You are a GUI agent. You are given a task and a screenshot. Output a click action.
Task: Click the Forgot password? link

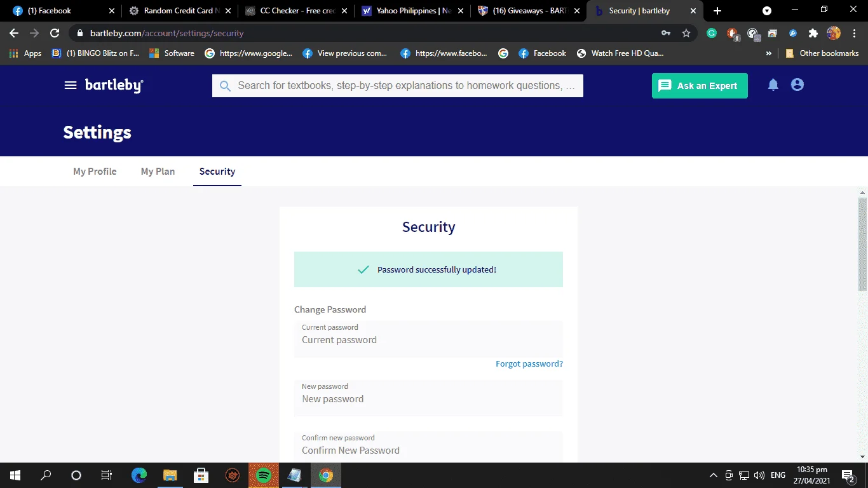[x=529, y=364]
